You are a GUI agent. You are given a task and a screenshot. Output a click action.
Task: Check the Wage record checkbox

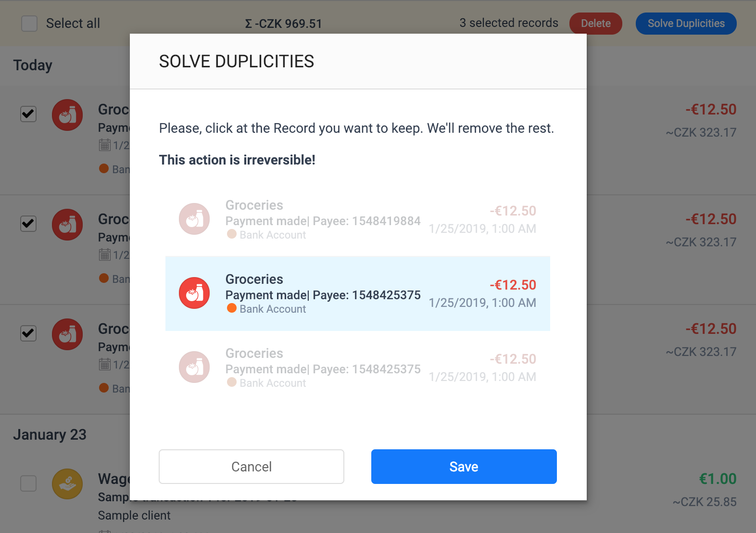point(28,483)
